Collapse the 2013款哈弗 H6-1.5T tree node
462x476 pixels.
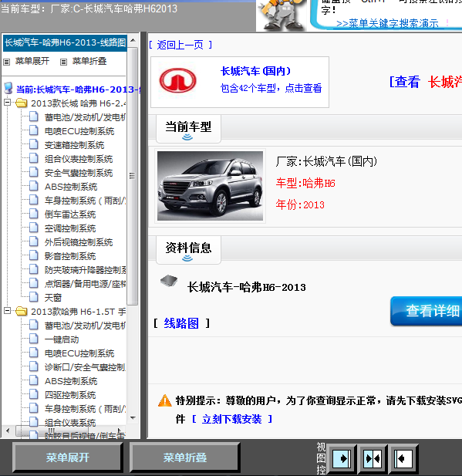[x=7, y=311]
